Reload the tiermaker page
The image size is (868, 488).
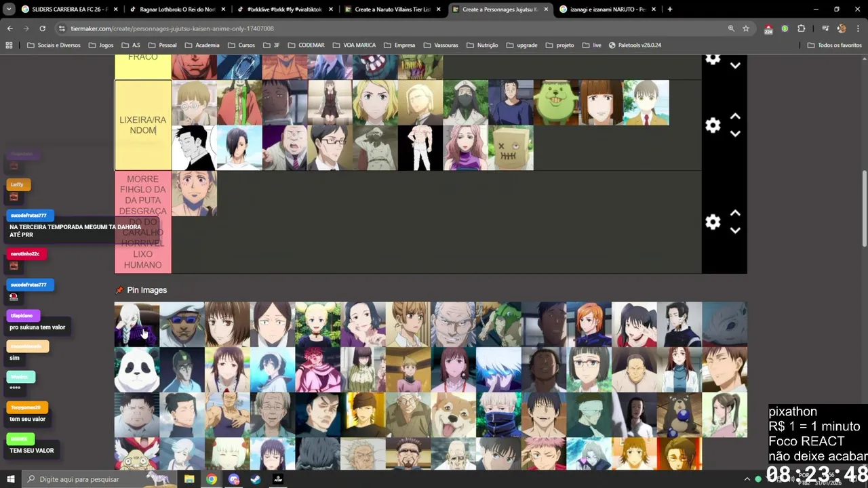pos(42,28)
